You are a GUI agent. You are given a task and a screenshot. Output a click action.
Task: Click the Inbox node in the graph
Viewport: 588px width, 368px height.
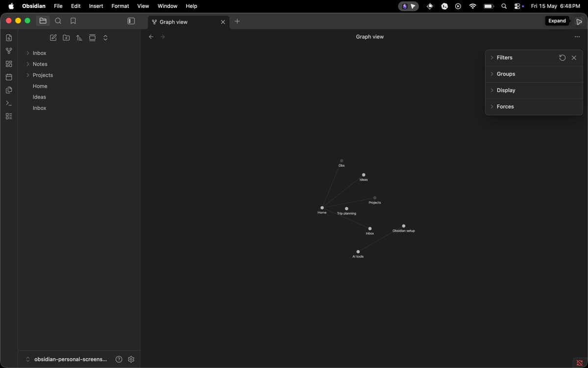click(370, 229)
